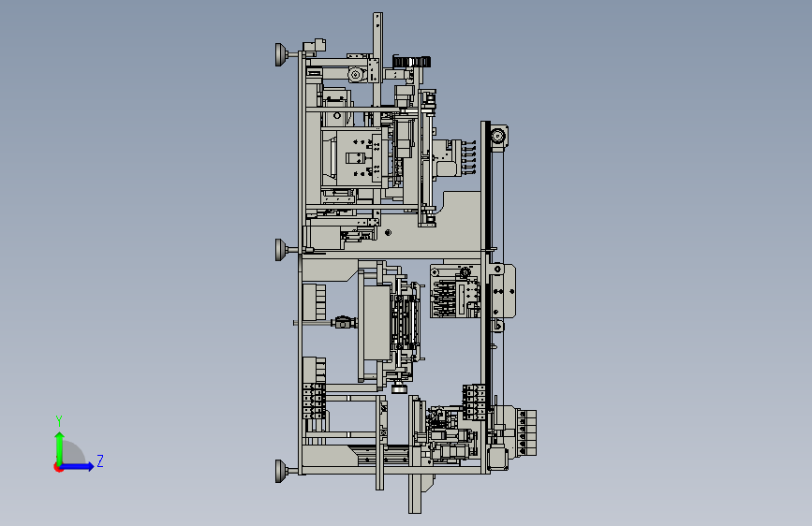Image resolution: width=812 pixels, height=526 pixels.
Task: Click the 'Y' label on the orientation triad
Action: point(59,420)
